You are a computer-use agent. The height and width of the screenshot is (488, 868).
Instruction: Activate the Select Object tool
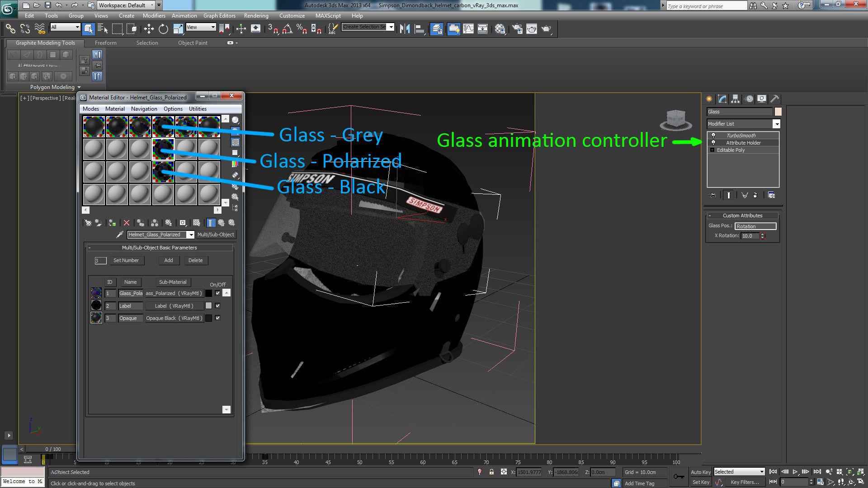pyautogui.click(x=89, y=29)
